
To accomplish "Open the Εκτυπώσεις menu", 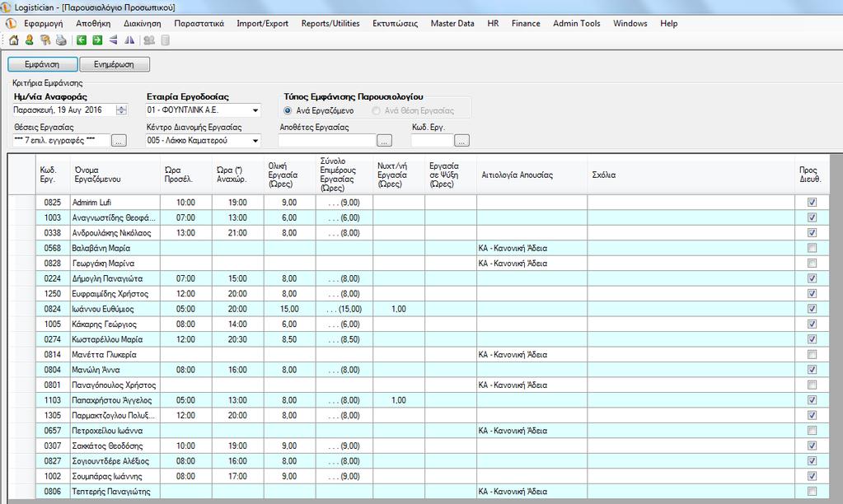I will pyautogui.click(x=396, y=24).
